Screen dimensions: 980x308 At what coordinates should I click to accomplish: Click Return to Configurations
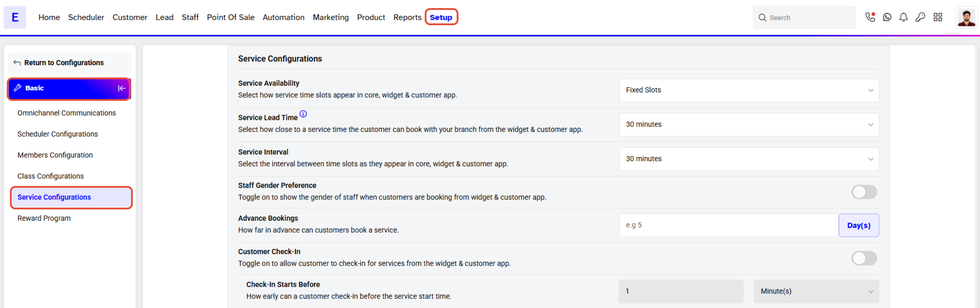pos(70,63)
